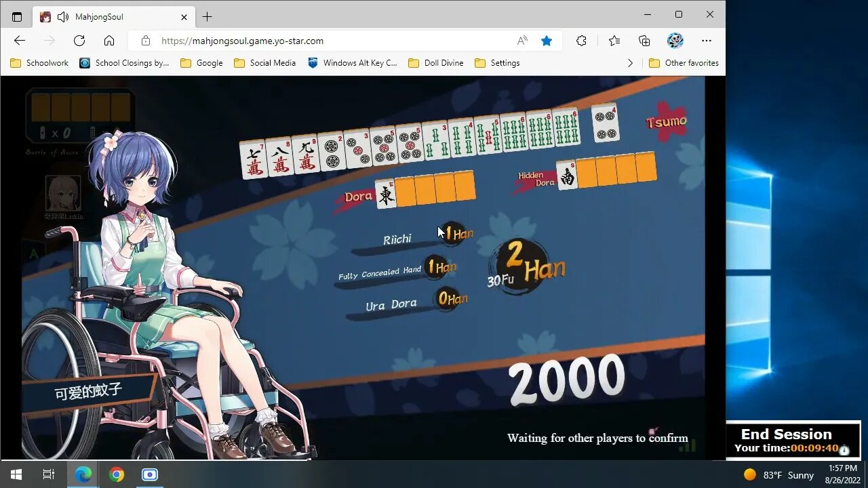Expand the bookmarks overflow chevron
Screen dimensions: 868x488
point(630,63)
